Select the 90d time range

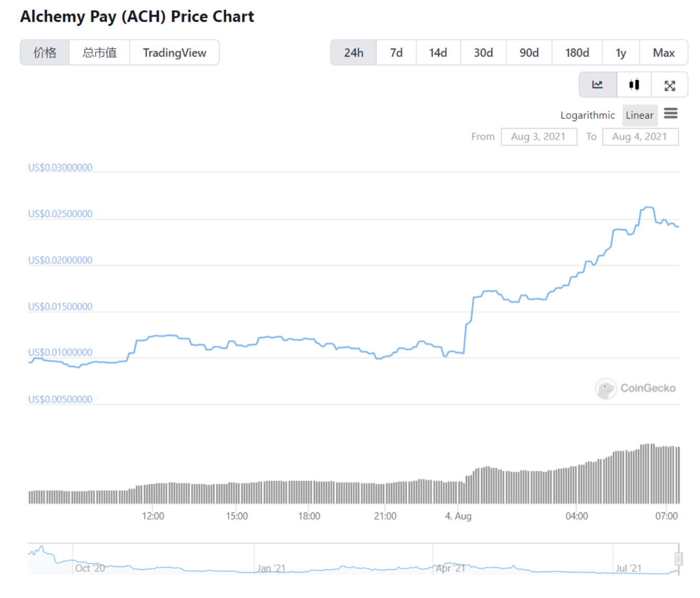[528, 52]
